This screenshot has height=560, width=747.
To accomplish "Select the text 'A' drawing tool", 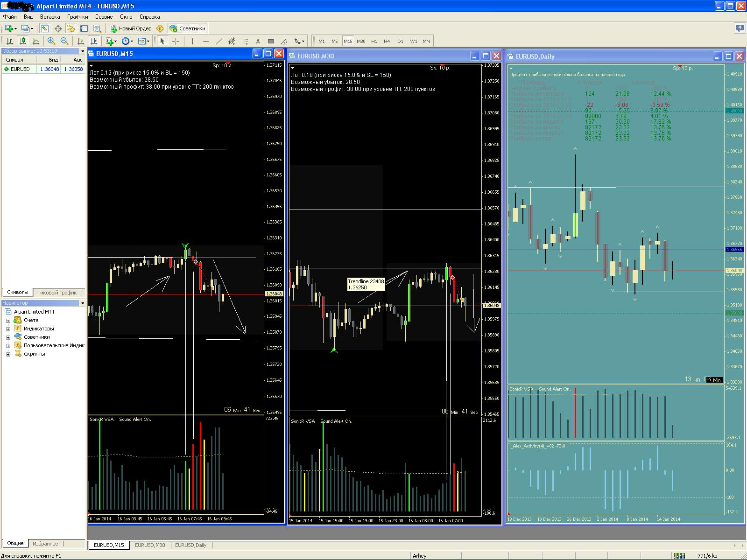I will coord(258,41).
